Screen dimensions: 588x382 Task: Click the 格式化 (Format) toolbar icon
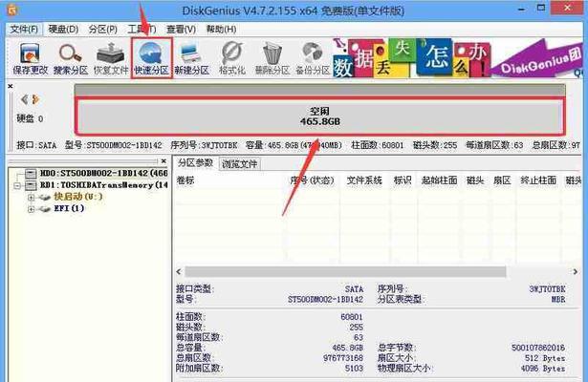point(232,58)
